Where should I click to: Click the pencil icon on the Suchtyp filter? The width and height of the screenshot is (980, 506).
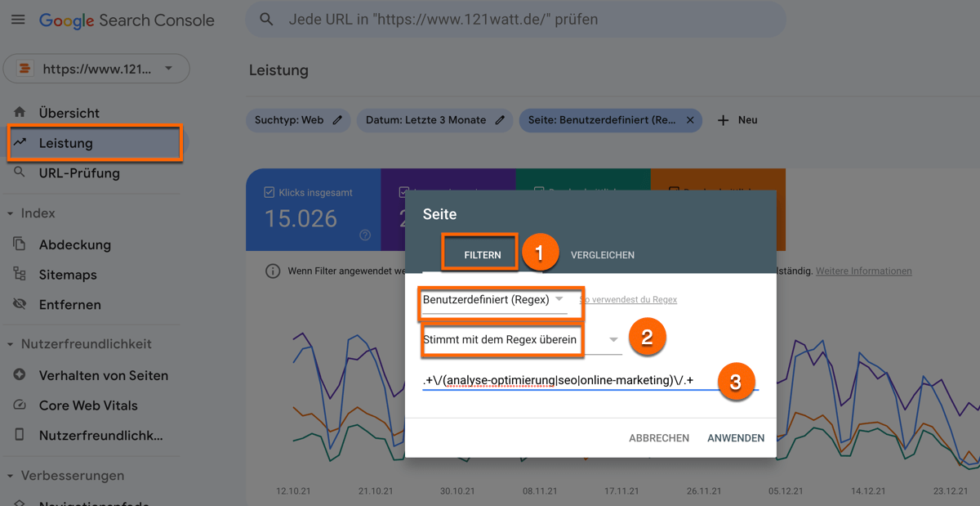(340, 119)
